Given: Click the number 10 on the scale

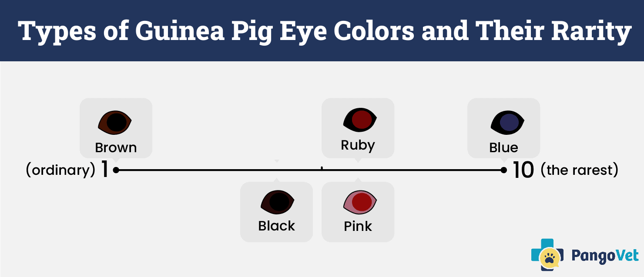Looking at the screenshot, I should click(x=523, y=170).
